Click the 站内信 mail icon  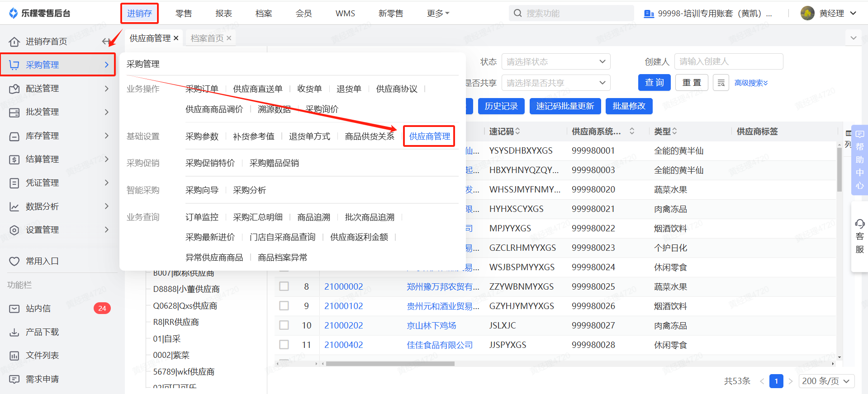[x=14, y=309]
